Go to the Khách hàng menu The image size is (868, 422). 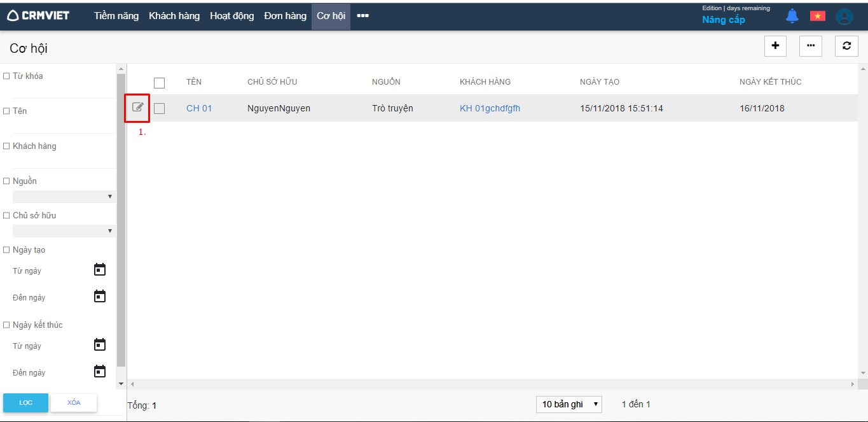(174, 16)
